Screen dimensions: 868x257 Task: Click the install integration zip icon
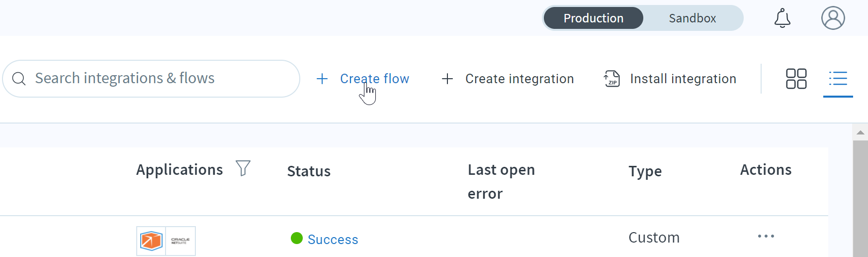coord(611,79)
